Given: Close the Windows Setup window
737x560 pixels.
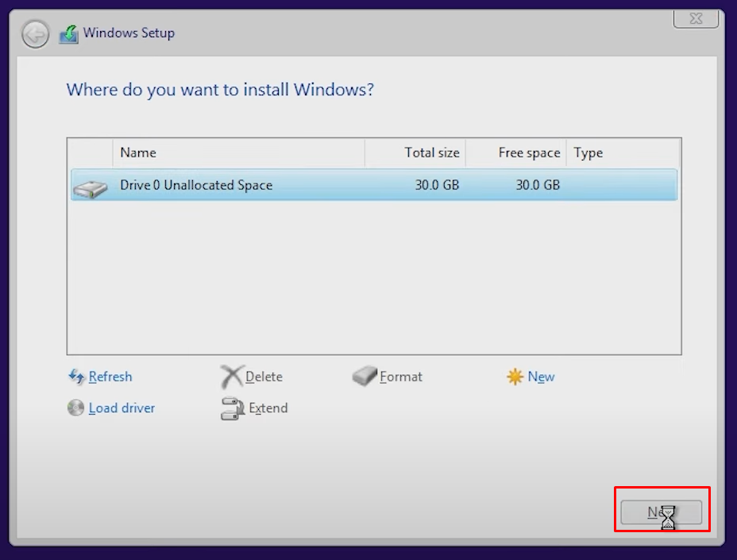Looking at the screenshot, I should (x=696, y=17).
